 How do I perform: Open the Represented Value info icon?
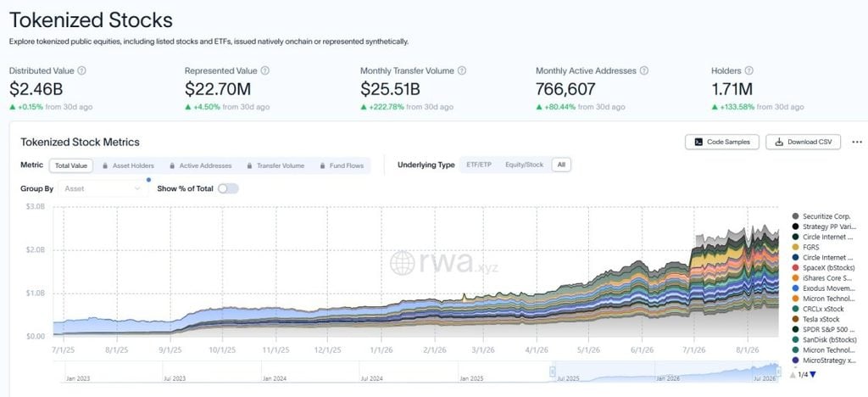point(265,71)
